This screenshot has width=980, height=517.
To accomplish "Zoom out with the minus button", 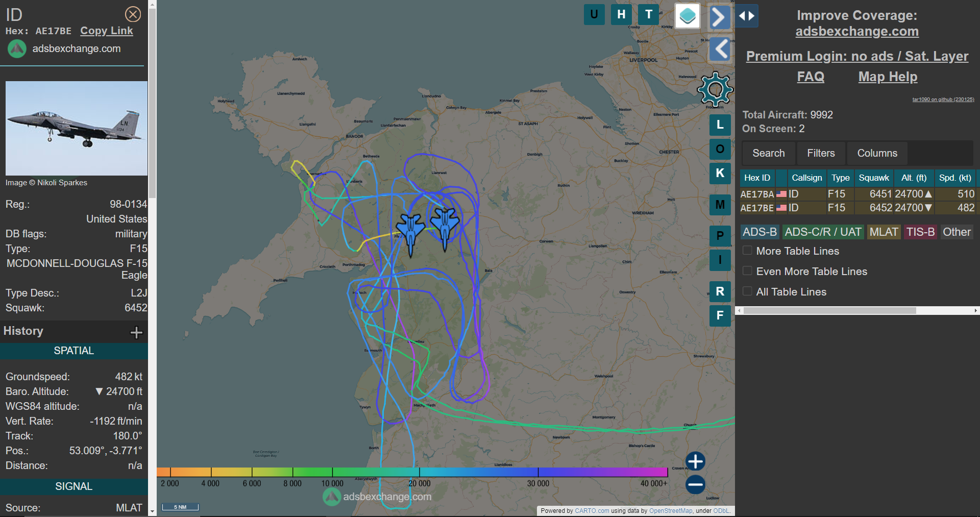I will (695, 484).
